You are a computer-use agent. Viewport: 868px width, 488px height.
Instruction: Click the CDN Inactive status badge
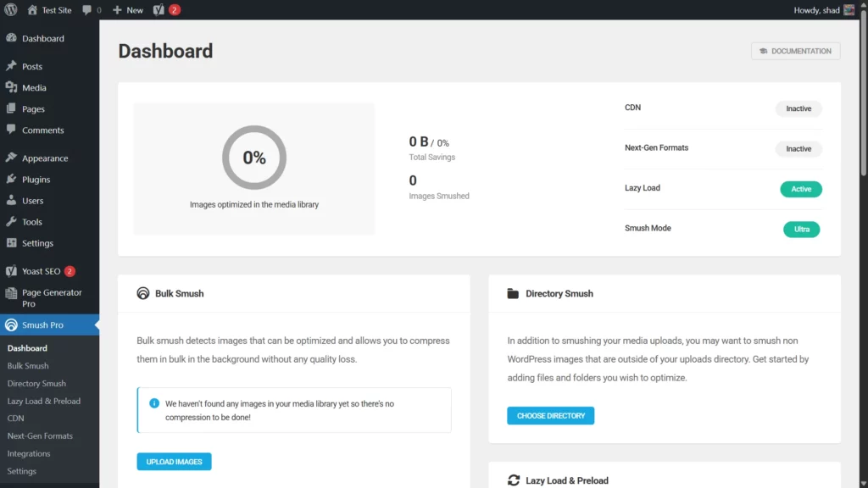coord(798,108)
